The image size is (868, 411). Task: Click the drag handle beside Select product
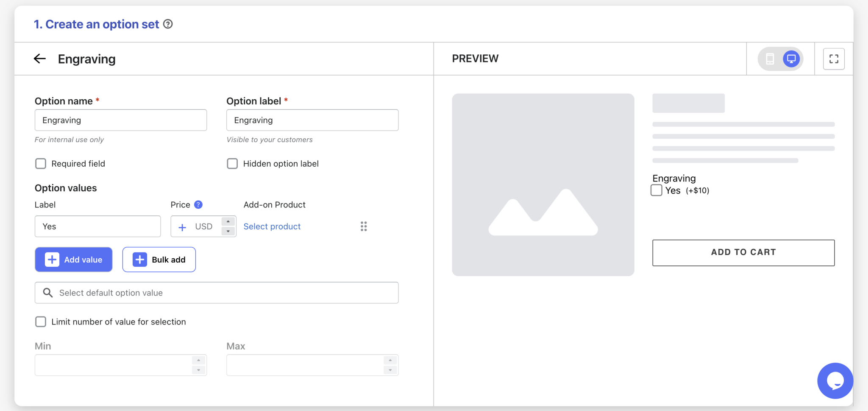point(364,226)
